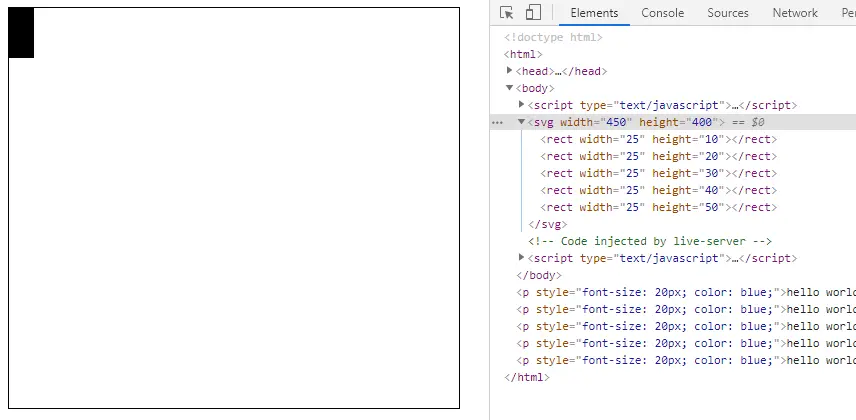856x420 pixels.
Task: Expand the head element node
Action: pyautogui.click(x=509, y=70)
